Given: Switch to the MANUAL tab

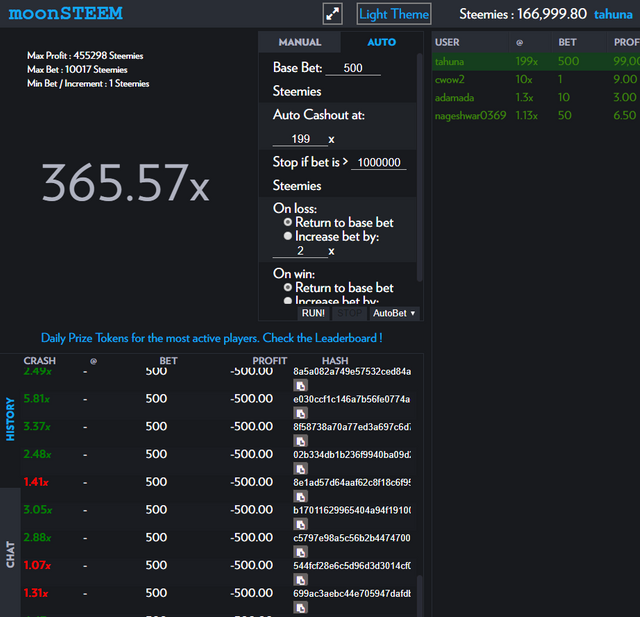Looking at the screenshot, I should click(300, 42).
